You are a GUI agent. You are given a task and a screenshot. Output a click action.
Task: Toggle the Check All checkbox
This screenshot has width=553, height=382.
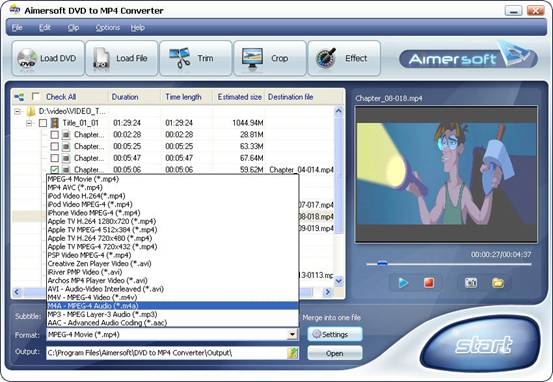point(36,96)
